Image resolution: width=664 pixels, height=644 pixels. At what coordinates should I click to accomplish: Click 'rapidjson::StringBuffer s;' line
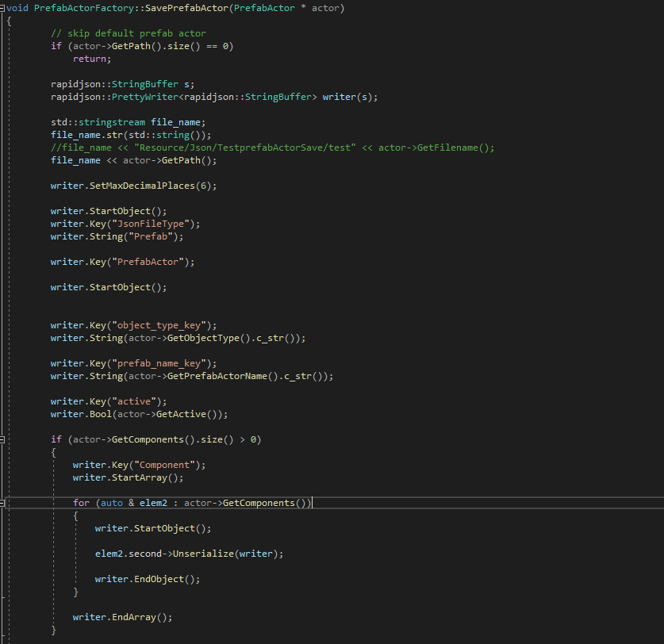[x=122, y=84]
